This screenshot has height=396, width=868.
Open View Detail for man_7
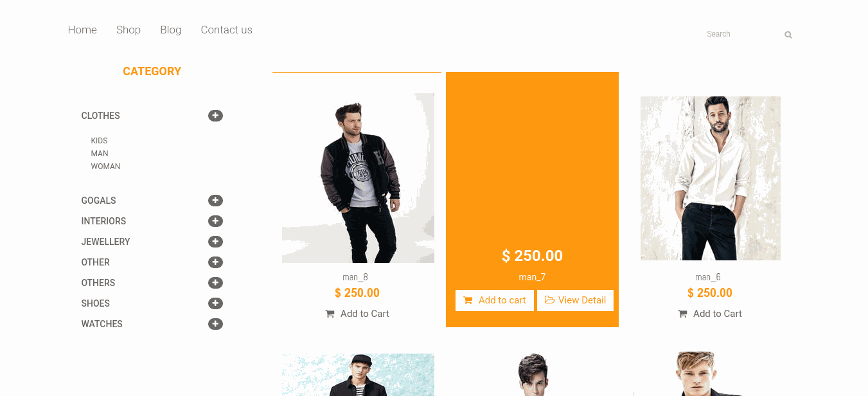click(575, 300)
